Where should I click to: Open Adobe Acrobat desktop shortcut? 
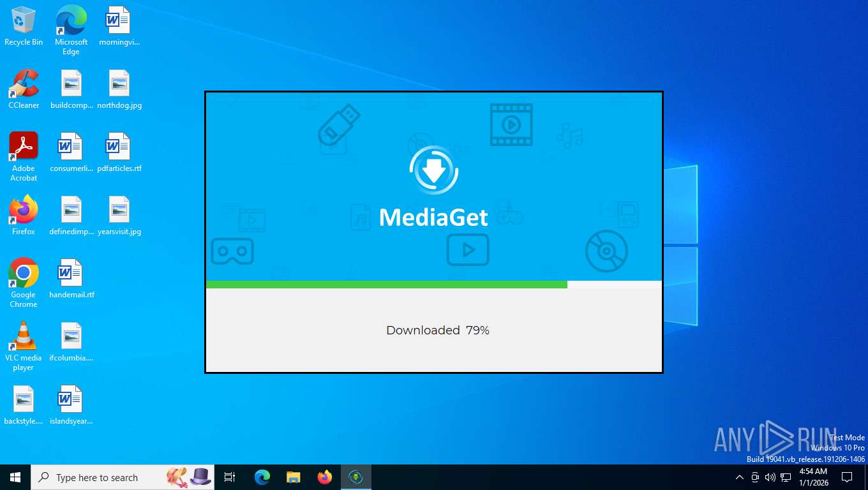click(x=24, y=157)
